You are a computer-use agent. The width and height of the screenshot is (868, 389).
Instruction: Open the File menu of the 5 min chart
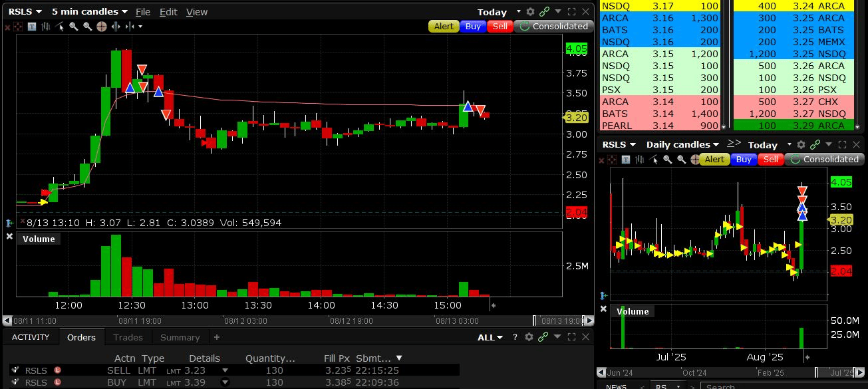pos(143,12)
